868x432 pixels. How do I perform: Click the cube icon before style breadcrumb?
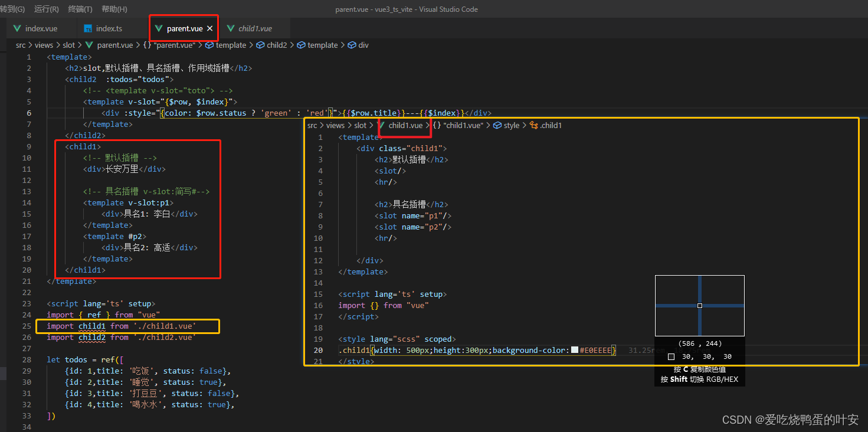coord(497,125)
